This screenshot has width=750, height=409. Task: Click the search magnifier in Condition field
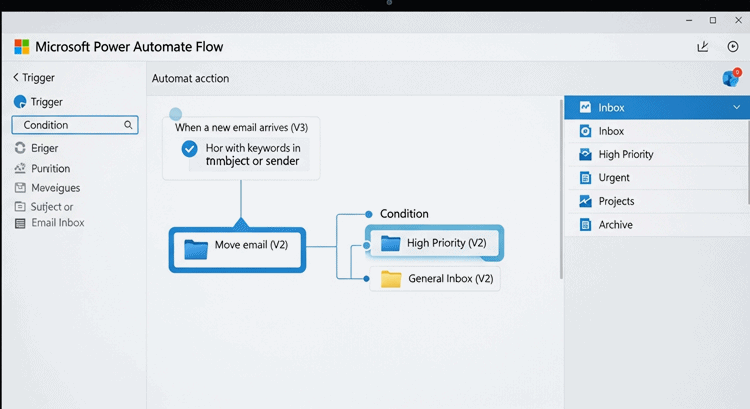[x=128, y=125]
